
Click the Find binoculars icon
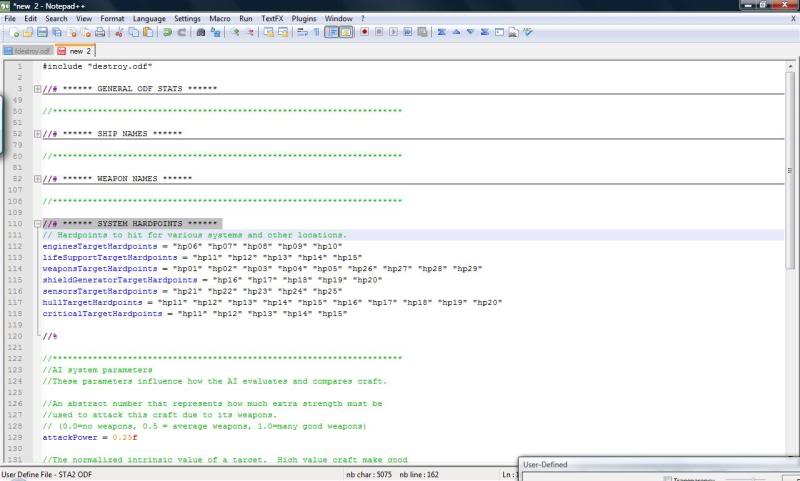tap(201, 33)
